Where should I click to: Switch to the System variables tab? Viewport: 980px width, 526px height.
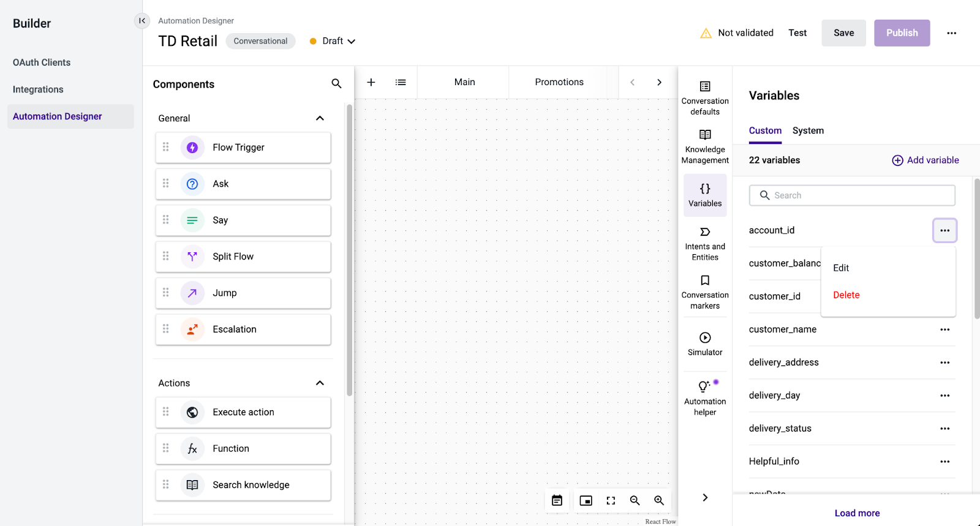pos(808,130)
